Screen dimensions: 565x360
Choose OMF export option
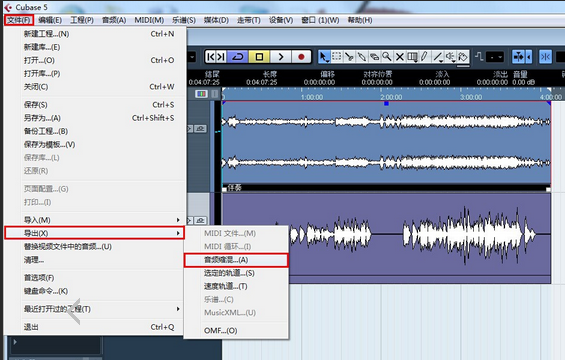236,330
